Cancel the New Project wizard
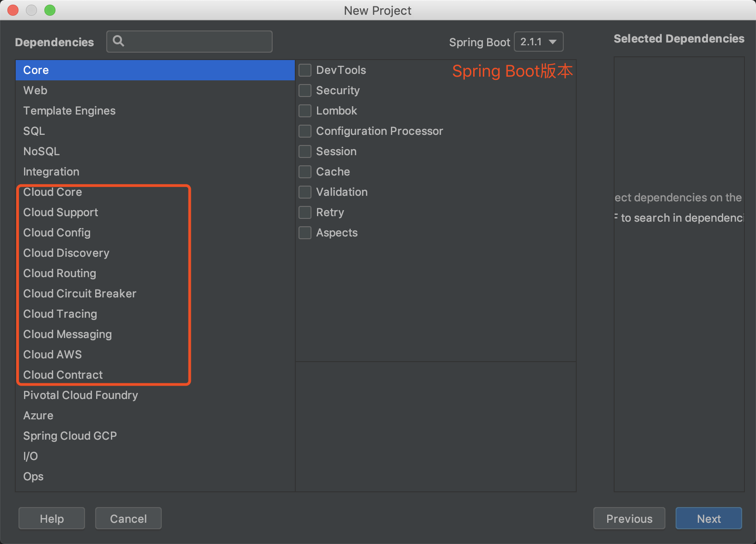This screenshot has height=544, width=756. pyautogui.click(x=128, y=519)
